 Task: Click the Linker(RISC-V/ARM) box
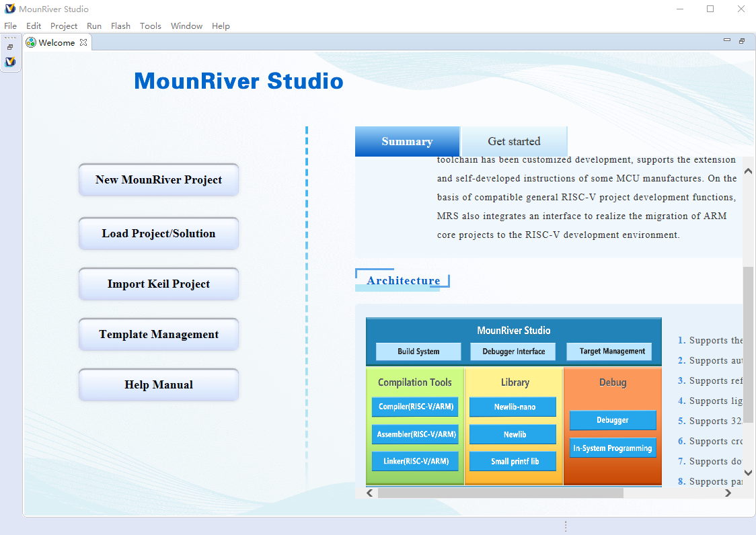pos(416,461)
